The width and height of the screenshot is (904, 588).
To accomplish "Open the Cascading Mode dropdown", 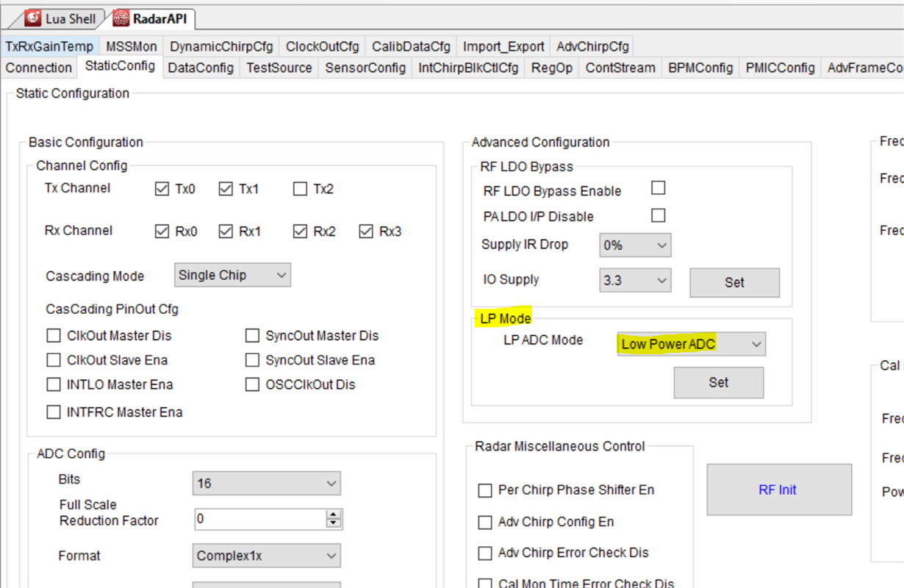I will pyautogui.click(x=233, y=276).
